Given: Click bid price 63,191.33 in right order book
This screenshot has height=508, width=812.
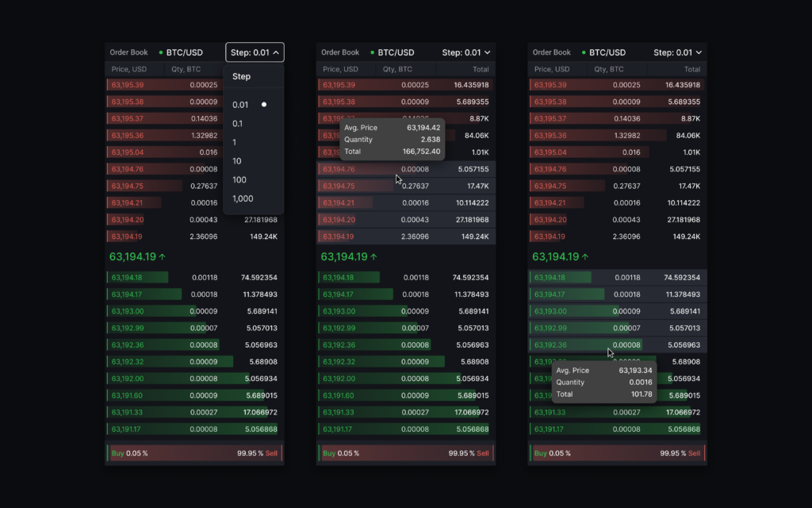Looking at the screenshot, I should point(550,412).
